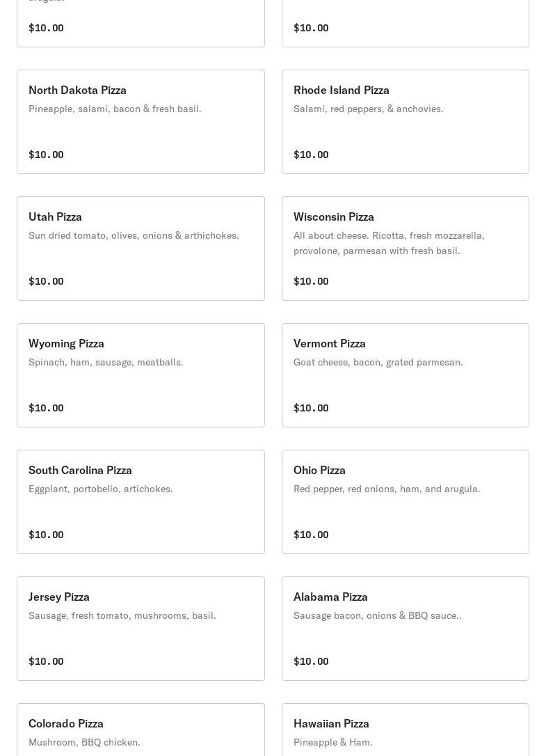Viewport: 546px width, 756px height.
Task: Click the Wisconsin Pizza cheese description text
Action: coord(389,243)
